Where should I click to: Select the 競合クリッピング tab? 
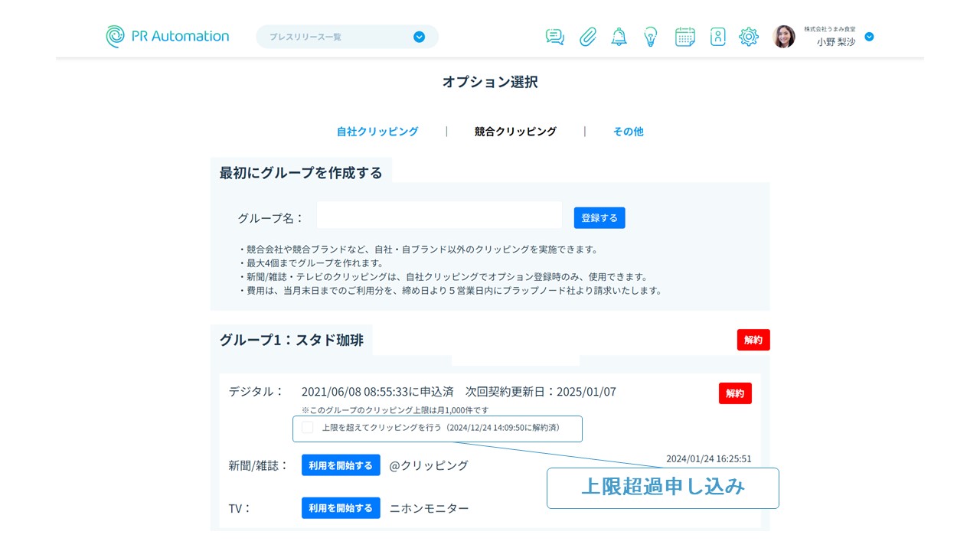pos(515,132)
